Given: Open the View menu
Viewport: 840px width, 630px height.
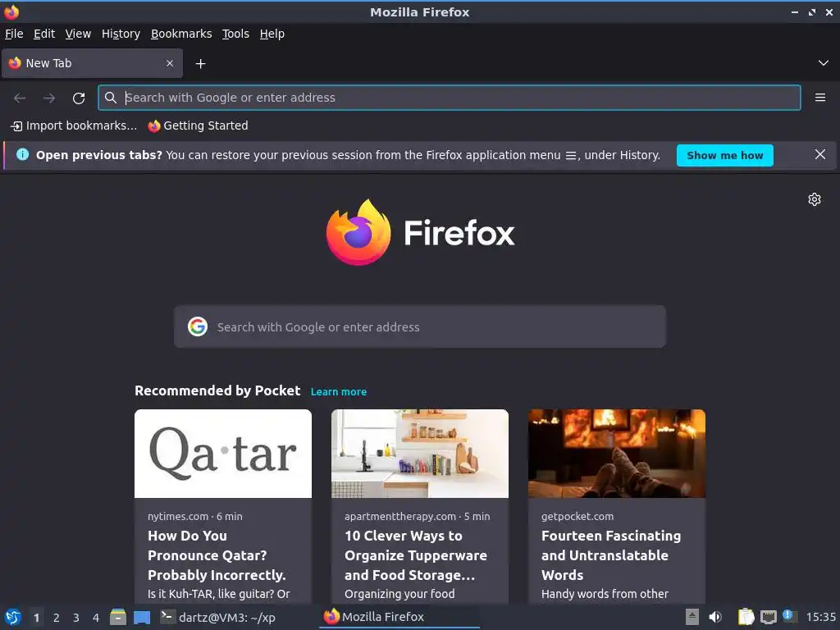Looking at the screenshot, I should coord(78,34).
